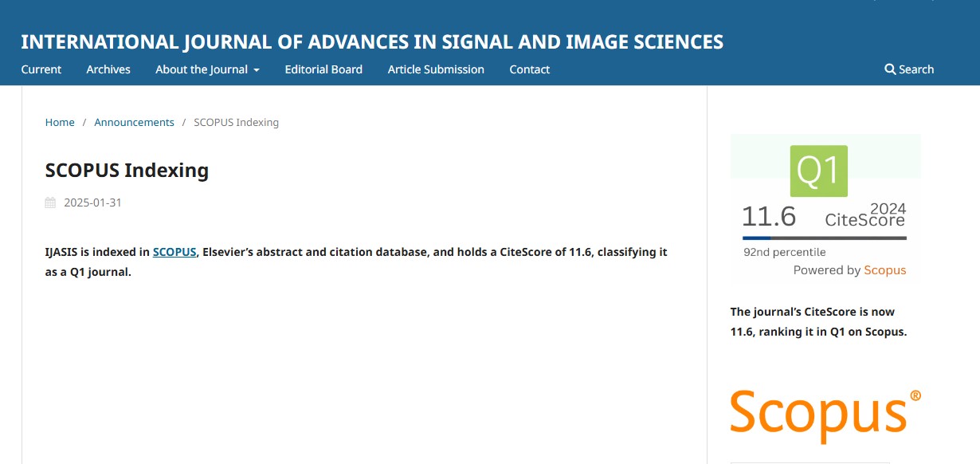
Task: Click the journal title in the header
Action: [372, 41]
